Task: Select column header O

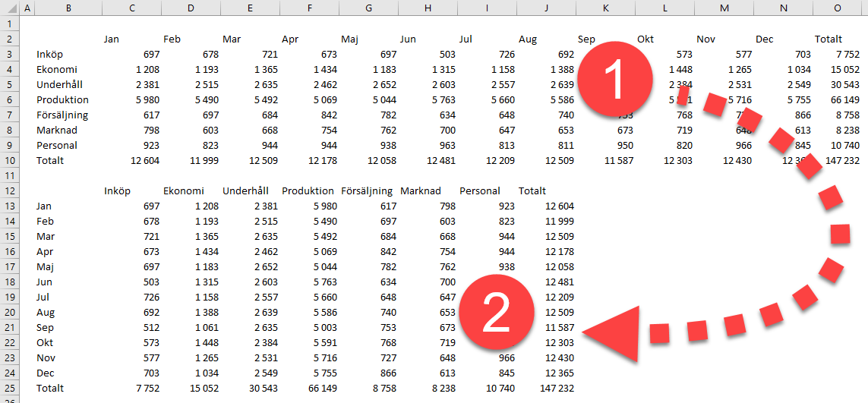Action: 837,8
